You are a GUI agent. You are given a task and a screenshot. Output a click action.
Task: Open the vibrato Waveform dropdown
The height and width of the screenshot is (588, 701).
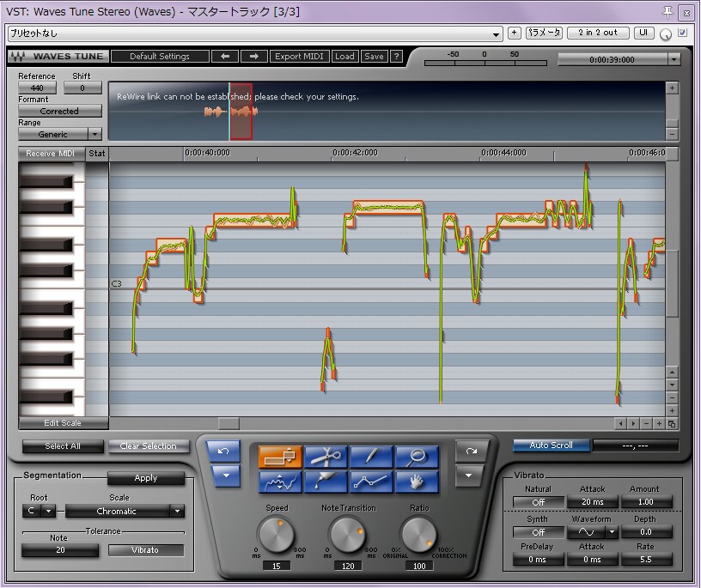612,532
